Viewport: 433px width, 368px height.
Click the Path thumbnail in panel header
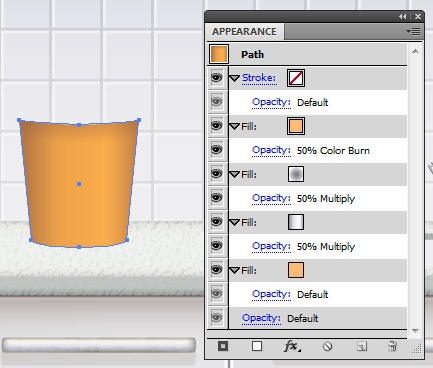point(219,54)
